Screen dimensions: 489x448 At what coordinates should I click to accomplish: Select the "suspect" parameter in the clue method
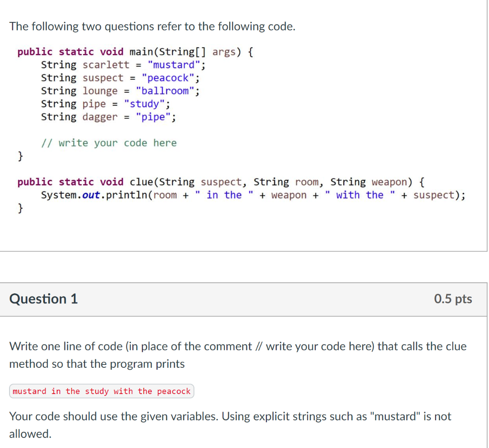[x=221, y=181]
